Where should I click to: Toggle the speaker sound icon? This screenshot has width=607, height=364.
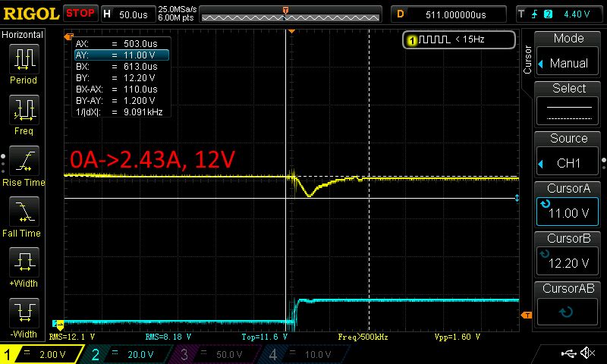587,353
